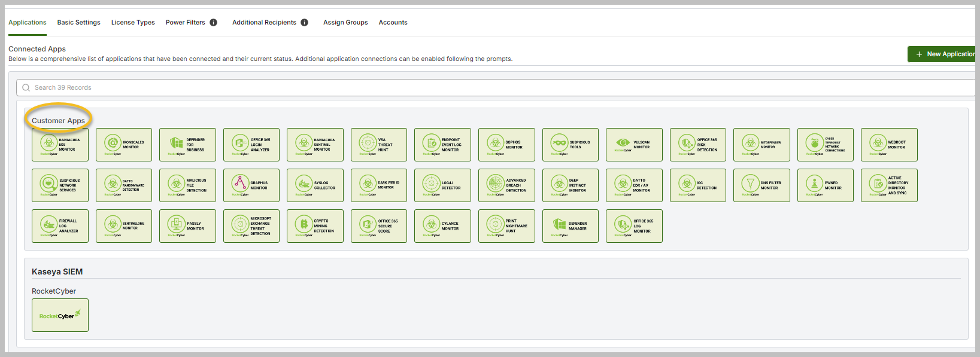Open the Ironscales Monitor app tile
980x357 pixels.
(124, 145)
